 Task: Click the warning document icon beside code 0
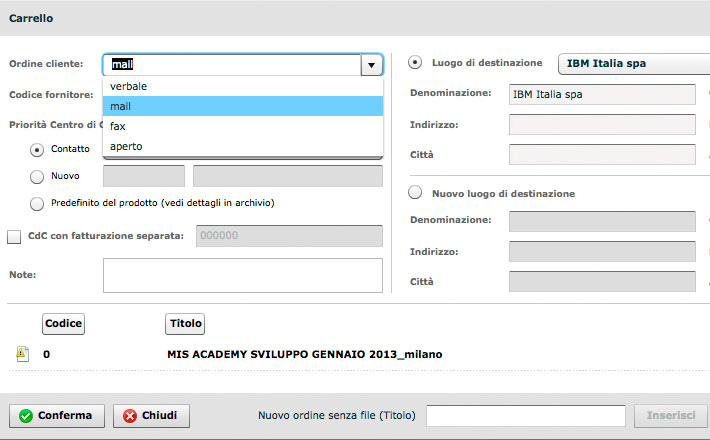click(22, 354)
